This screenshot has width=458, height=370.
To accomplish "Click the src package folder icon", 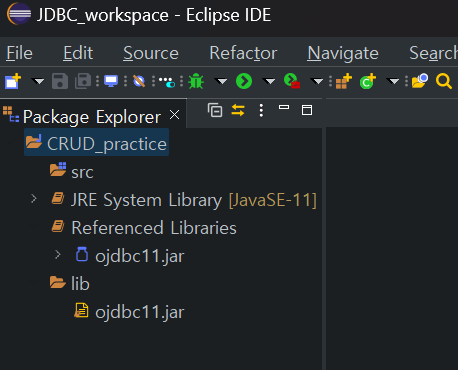I will coord(58,169).
